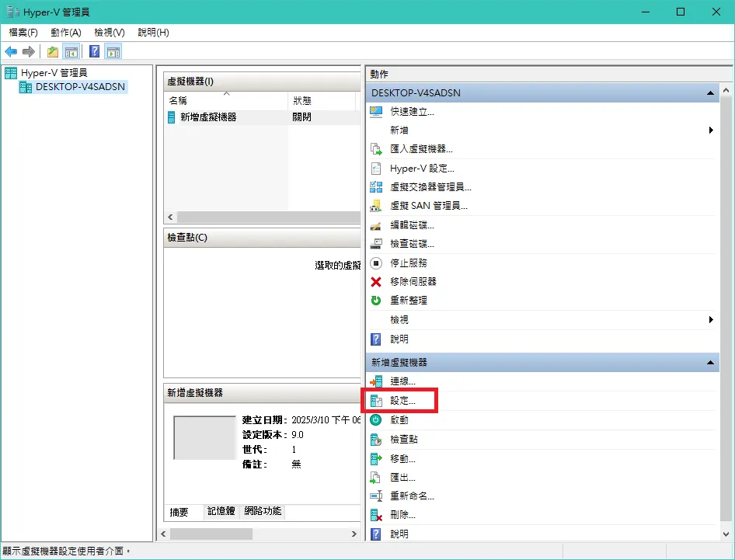735x560 pixels.
Task: Click the 設定 VM settings icon
Action: (x=376, y=401)
